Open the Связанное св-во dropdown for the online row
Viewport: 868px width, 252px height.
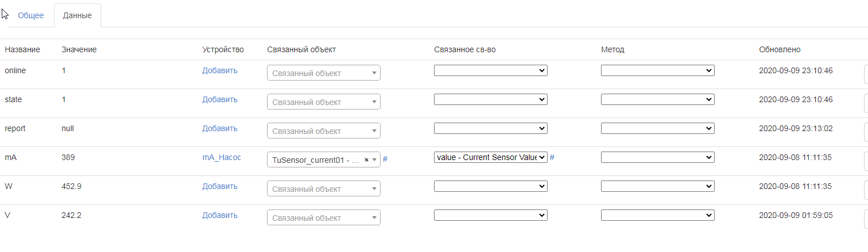tap(490, 70)
